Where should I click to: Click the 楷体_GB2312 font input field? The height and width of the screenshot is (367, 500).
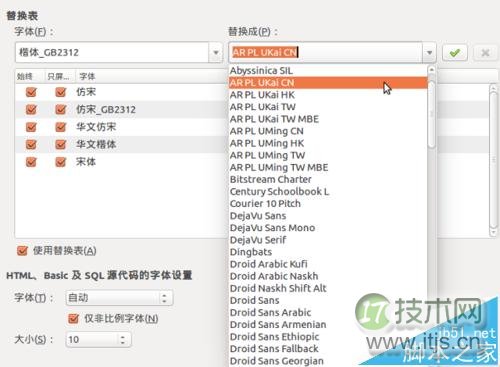click(x=112, y=52)
